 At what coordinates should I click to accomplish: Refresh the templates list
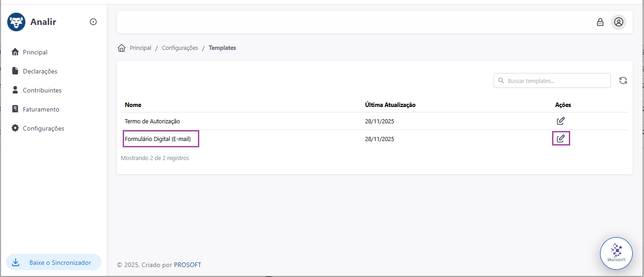pos(623,81)
